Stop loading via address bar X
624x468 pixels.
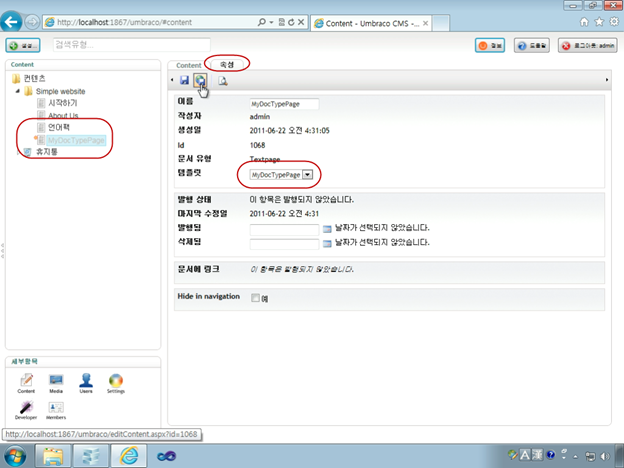301,22
